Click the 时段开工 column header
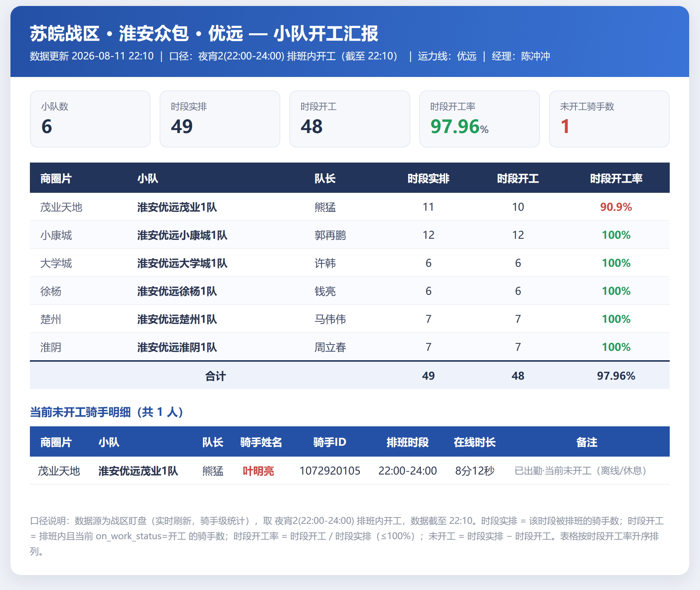 tap(518, 178)
